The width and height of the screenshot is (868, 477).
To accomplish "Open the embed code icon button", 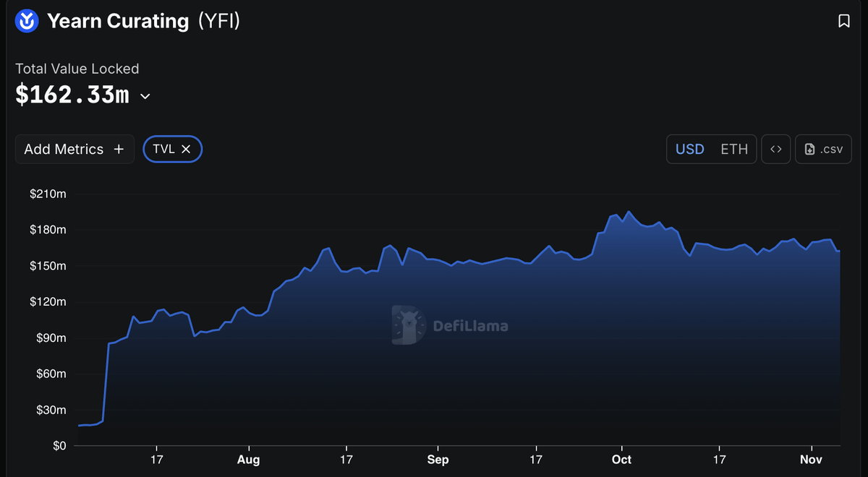I will point(775,149).
